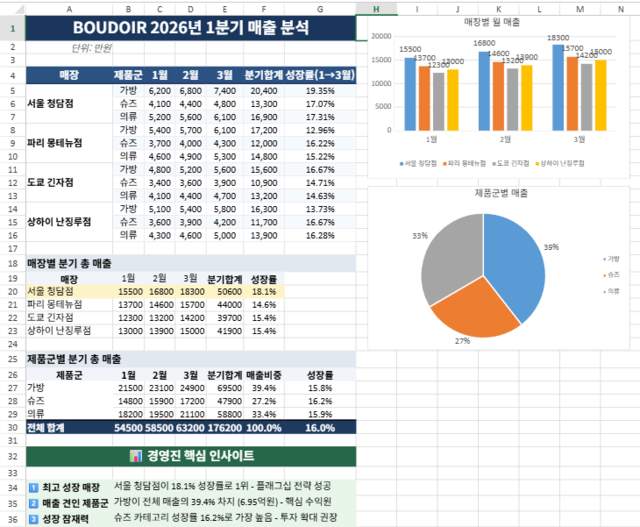Select row 20 header
This screenshot has width=640, height=527.
13,291
